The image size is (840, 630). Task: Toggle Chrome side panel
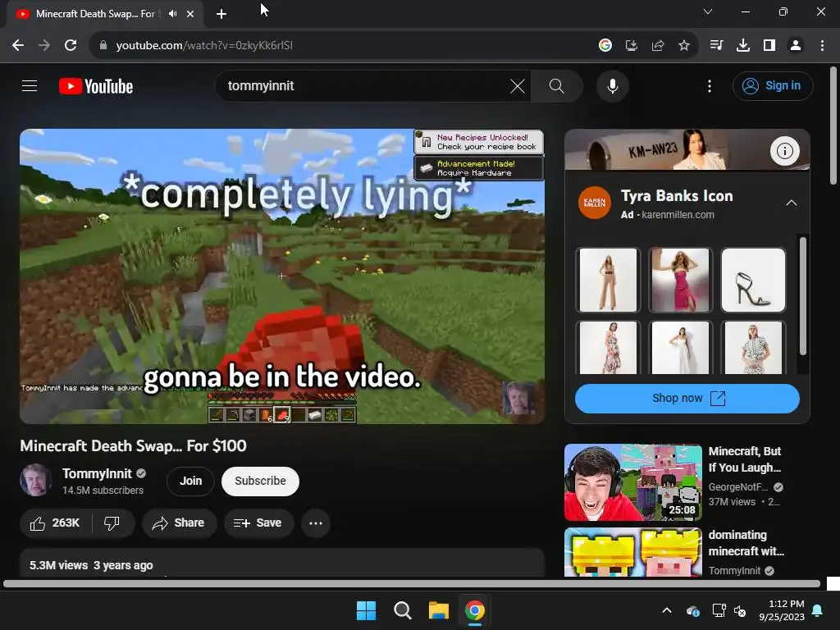pos(769,46)
